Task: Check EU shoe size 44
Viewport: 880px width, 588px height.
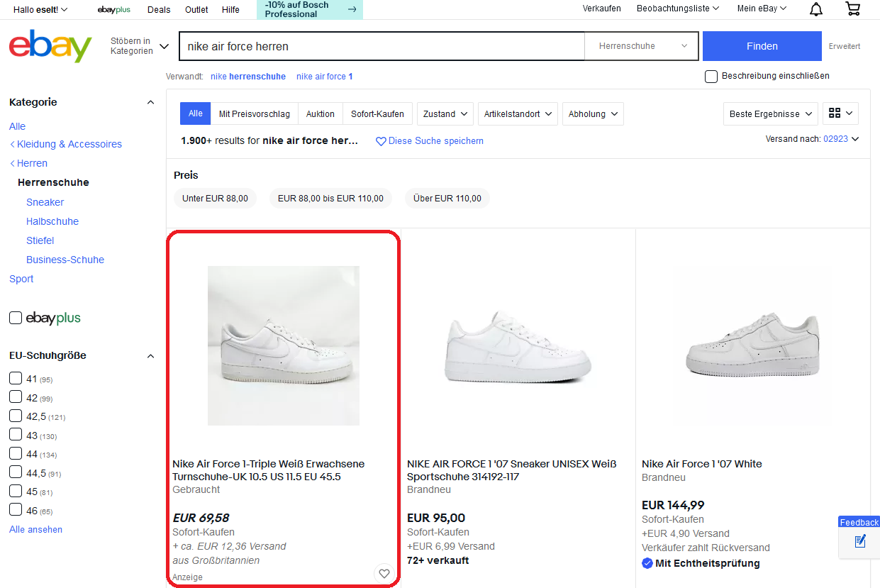Action: pos(16,453)
